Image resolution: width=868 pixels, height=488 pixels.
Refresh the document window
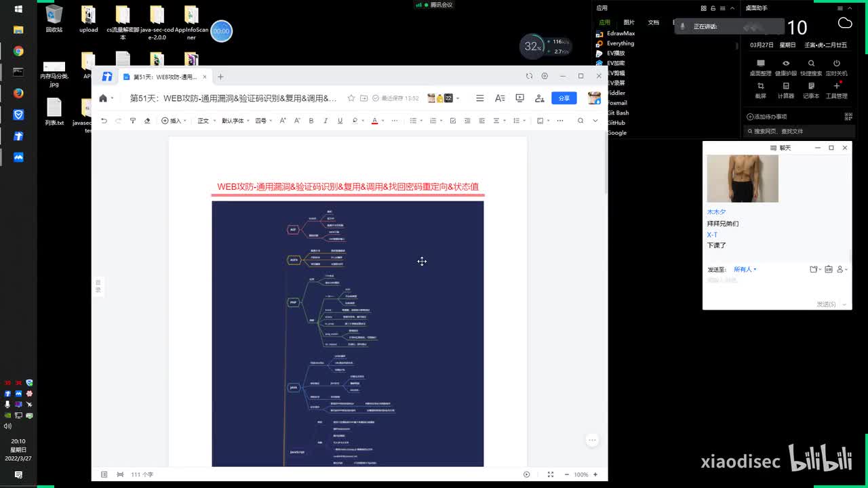530,76
